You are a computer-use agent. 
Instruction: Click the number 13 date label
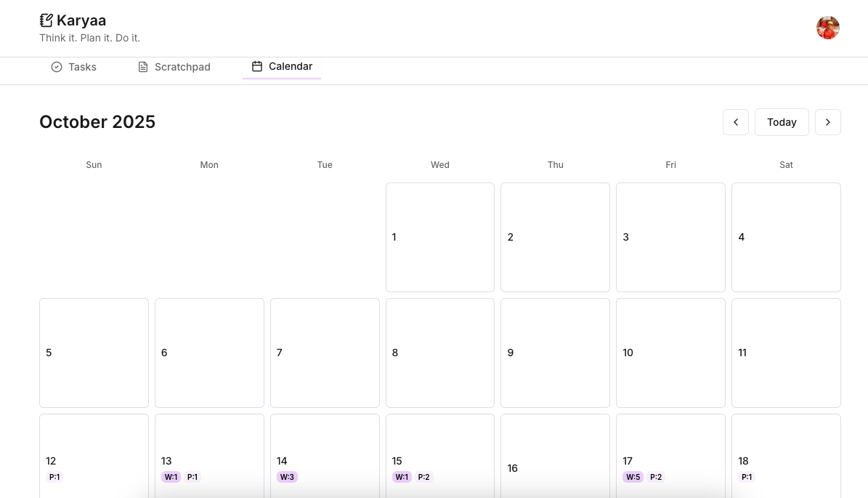166,461
